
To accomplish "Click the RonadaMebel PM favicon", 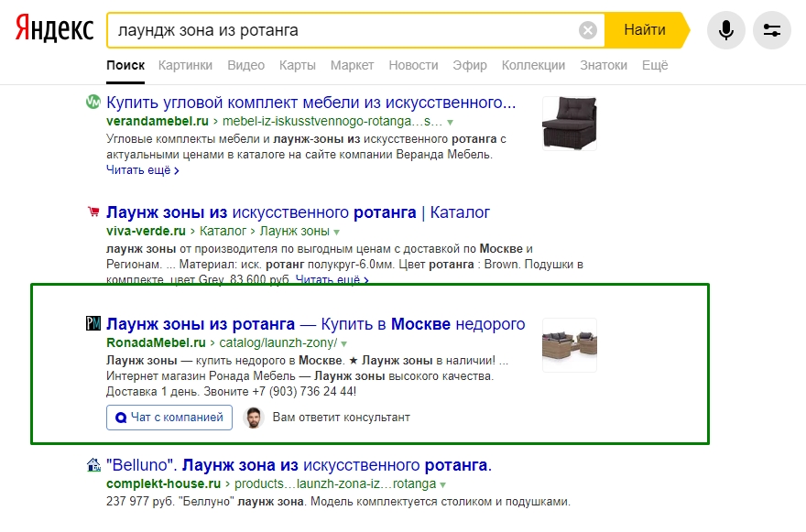I will (93, 324).
